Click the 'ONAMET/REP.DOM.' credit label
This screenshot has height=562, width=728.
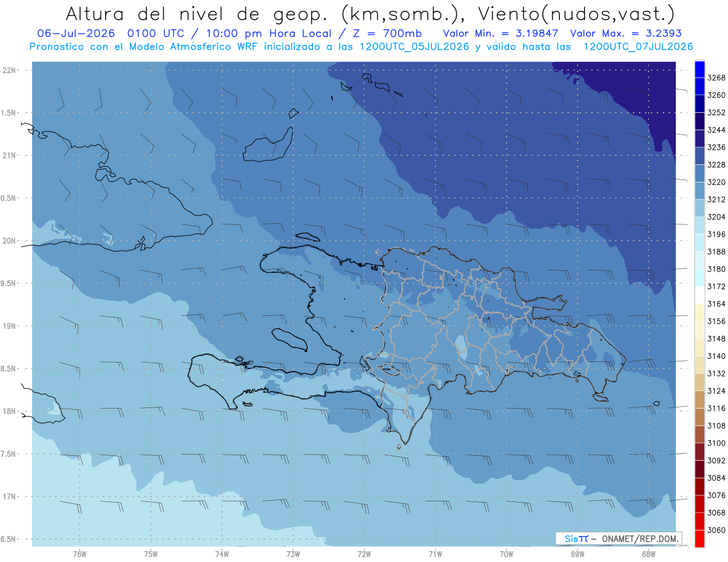tap(639, 538)
